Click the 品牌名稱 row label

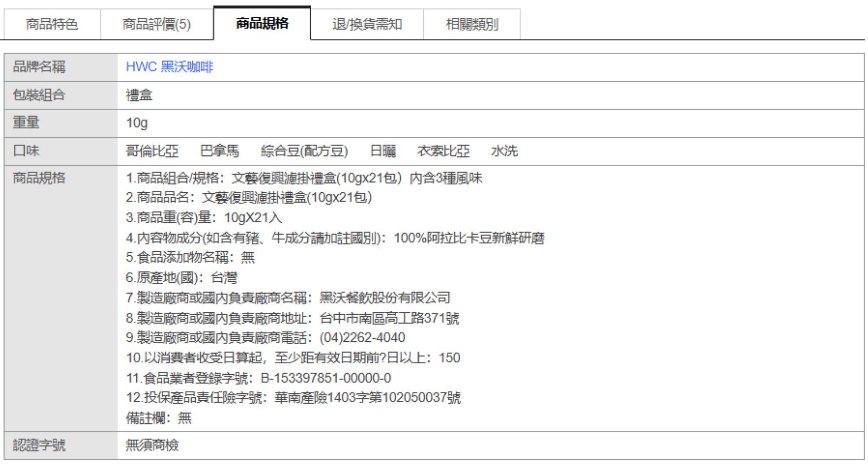click(x=39, y=67)
